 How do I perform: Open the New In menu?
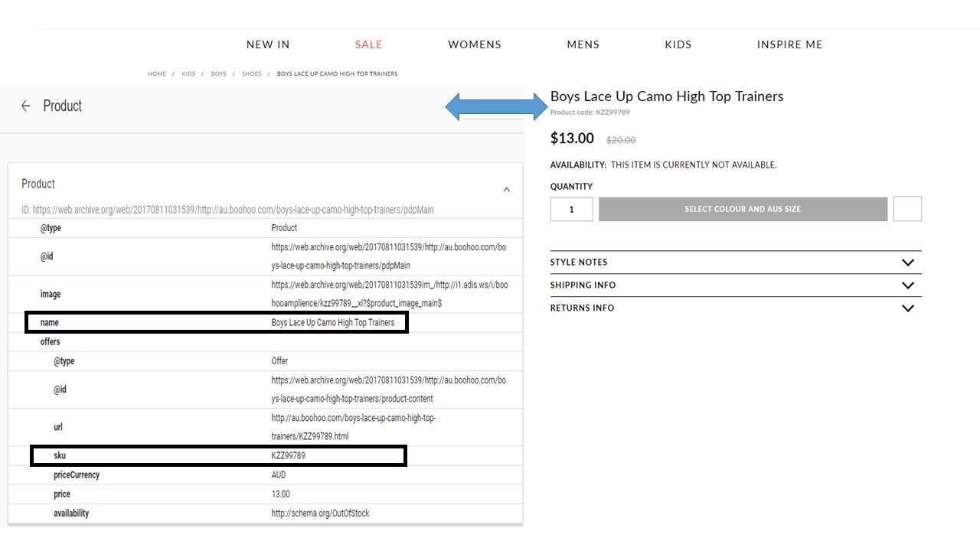[268, 44]
